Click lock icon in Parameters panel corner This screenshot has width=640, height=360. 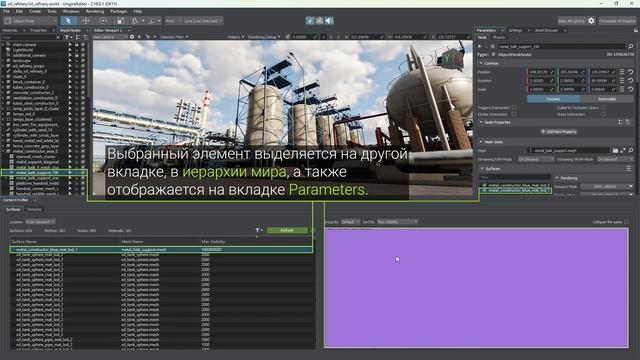[x=636, y=30]
